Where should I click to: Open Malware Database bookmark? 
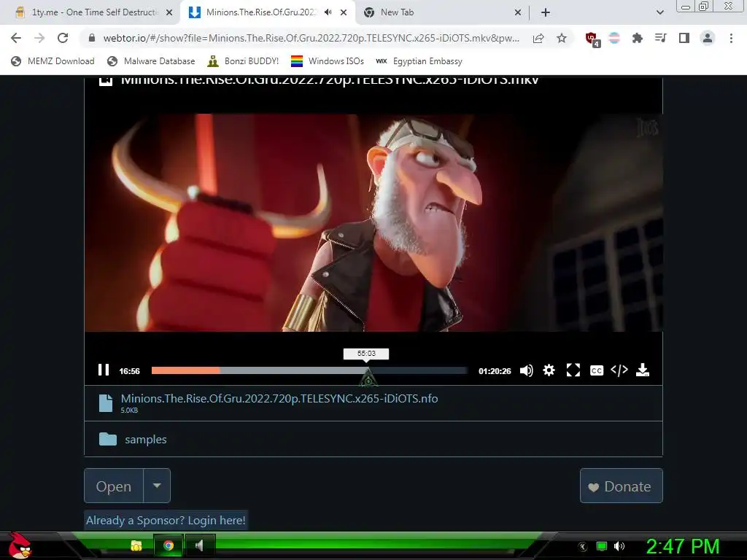point(151,61)
